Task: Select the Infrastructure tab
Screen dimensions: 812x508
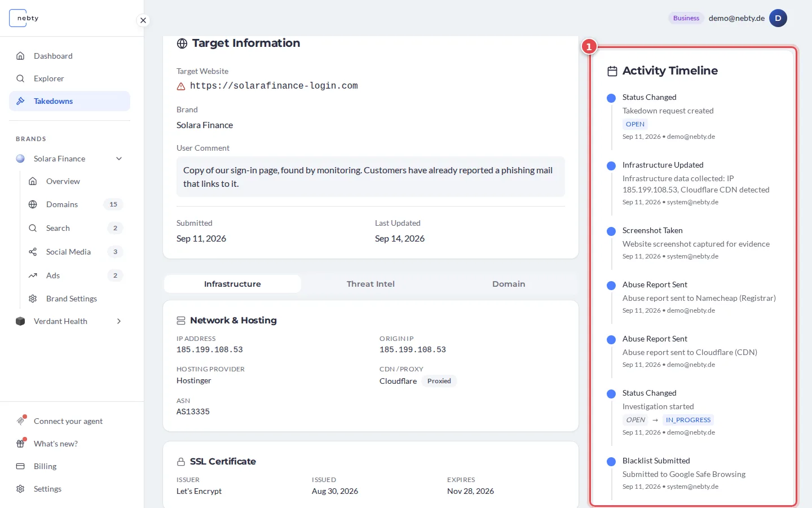Action: point(232,284)
